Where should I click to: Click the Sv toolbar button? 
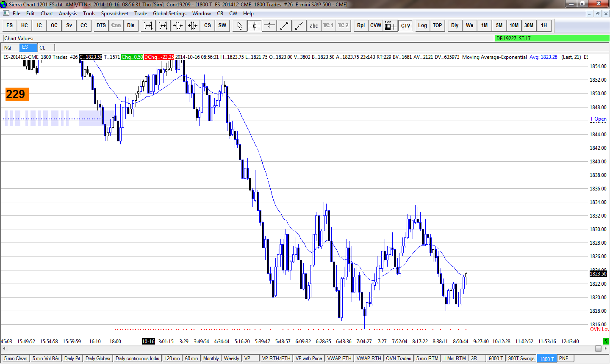(69, 25)
